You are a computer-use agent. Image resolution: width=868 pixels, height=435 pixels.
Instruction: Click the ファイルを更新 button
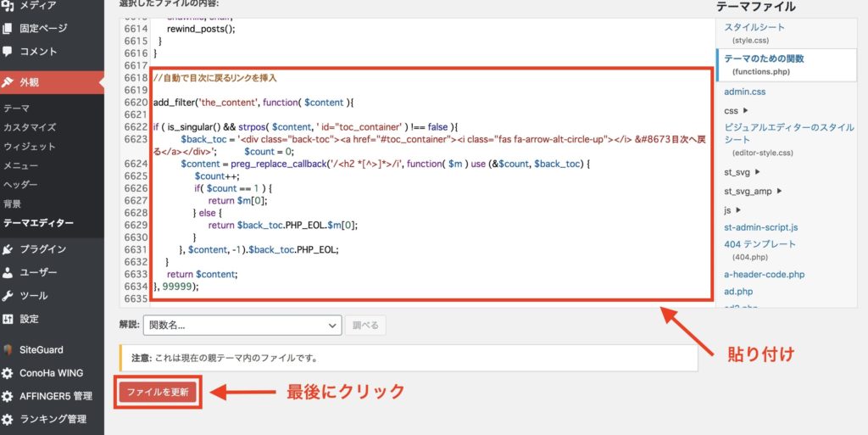click(x=158, y=393)
